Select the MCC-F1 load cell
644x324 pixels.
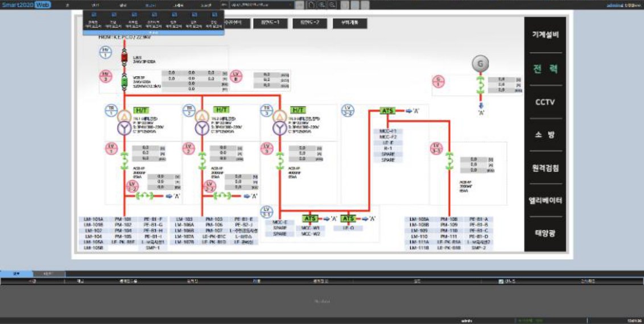(388, 131)
